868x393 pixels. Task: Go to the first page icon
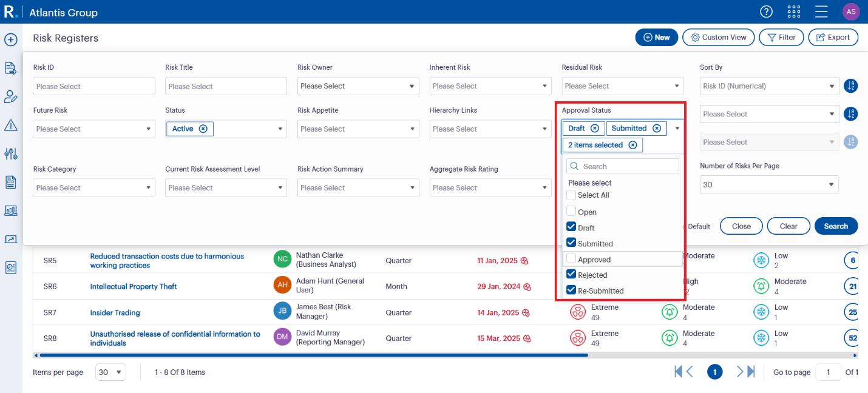[x=679, y=372]
